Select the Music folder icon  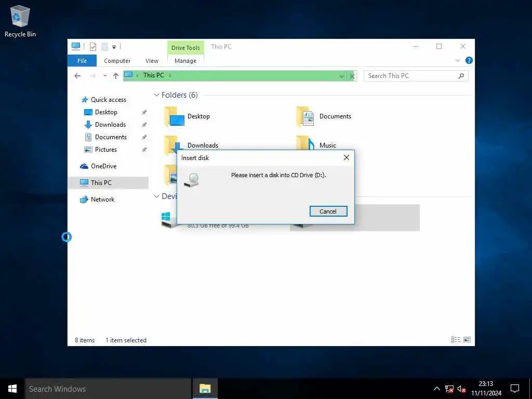pos(305,143)
